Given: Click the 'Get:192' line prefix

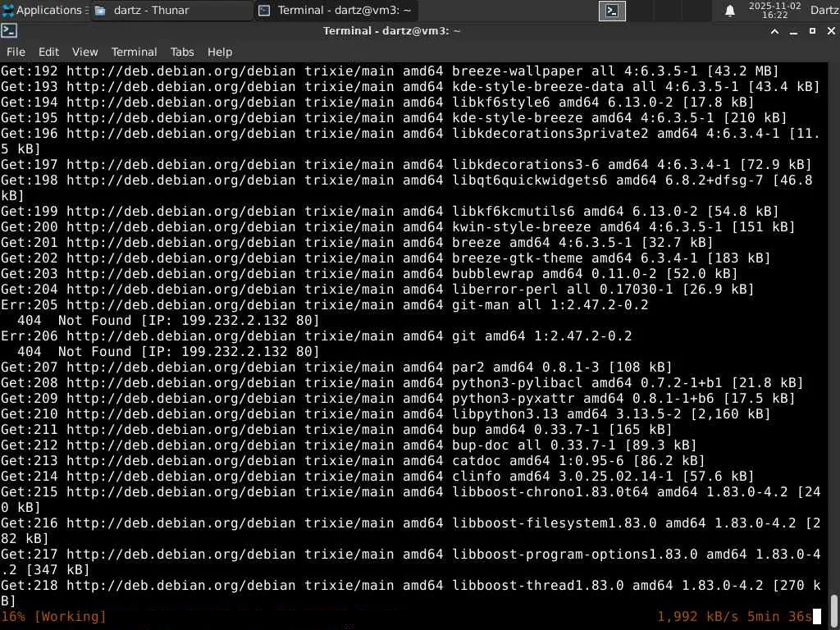Looking at the screenshot, I should [x=29, y=71].
